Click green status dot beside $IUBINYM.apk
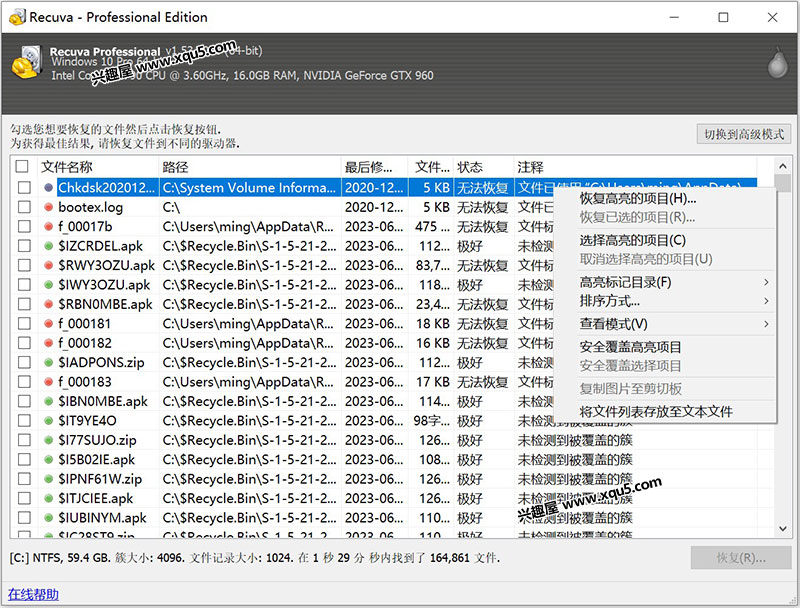The image size is (800, 608). pyautogui.click(x=48, y=518)
